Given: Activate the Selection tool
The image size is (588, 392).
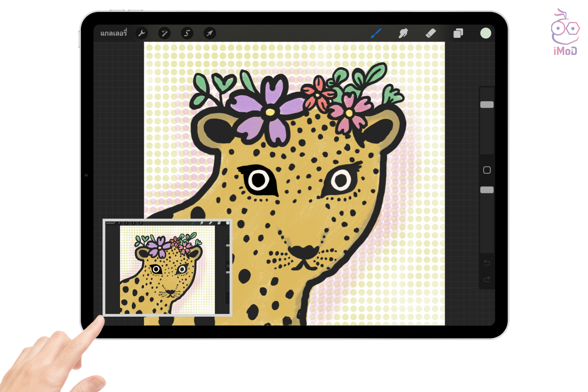Looking at the screenshot, I should (x=187, y=33).
